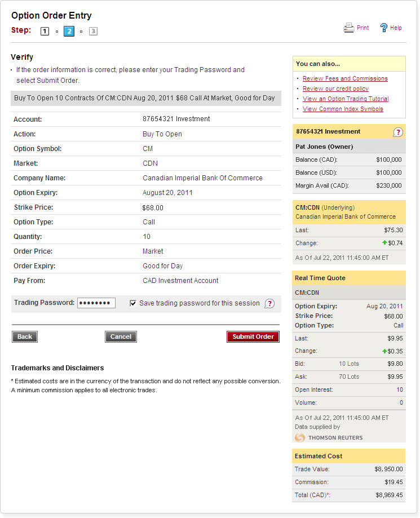
Task: Click the Print link text
Action: coord(362,28)
